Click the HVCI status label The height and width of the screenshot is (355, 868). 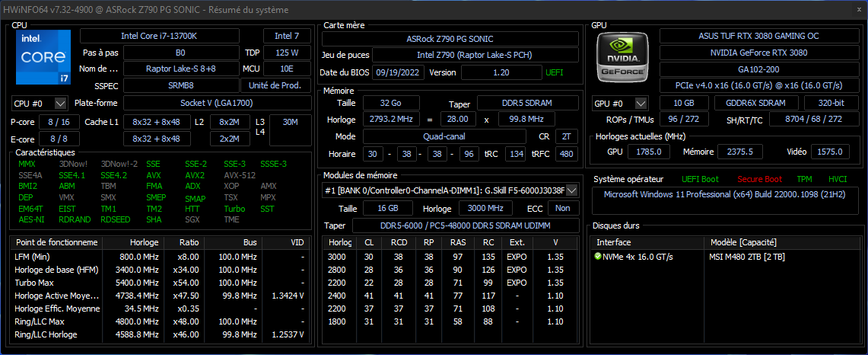tap(837, 179)
